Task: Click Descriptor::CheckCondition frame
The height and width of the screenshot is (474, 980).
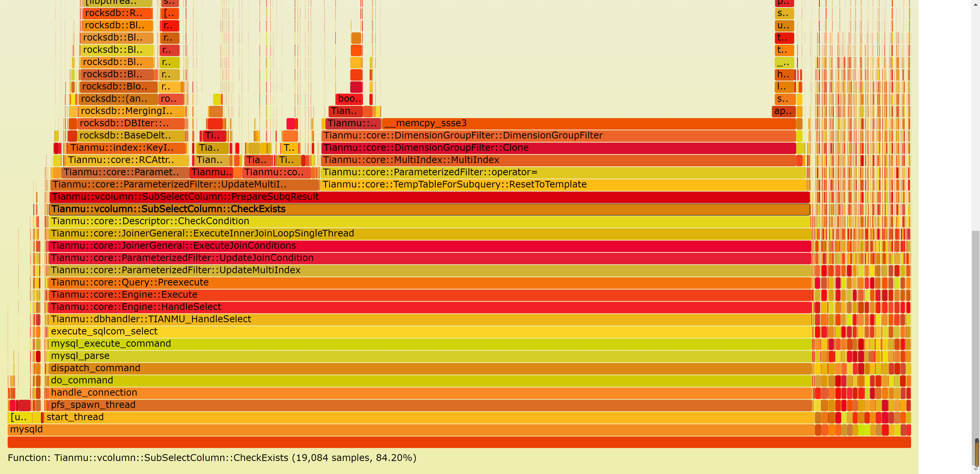Action: [x=430, y=221]
